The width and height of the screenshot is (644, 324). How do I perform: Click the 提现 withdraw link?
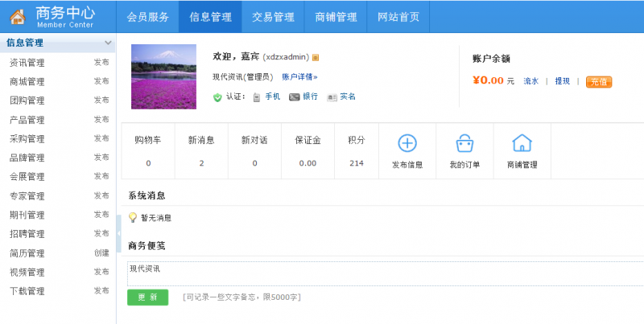[562, 81]
